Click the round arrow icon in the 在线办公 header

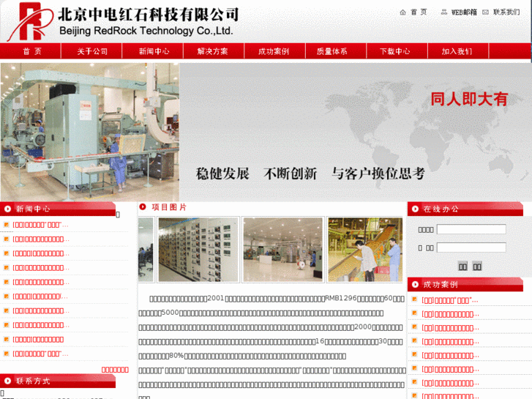(x=415, y=209)
